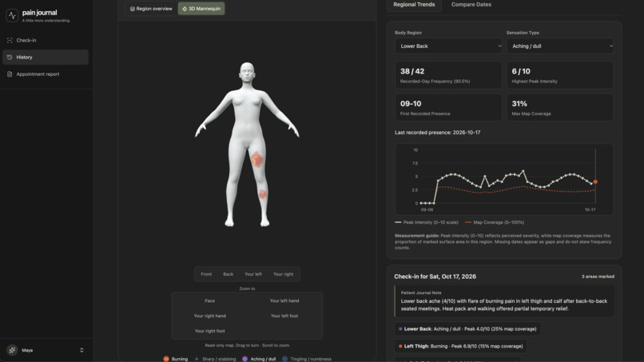Click the Check-in scan icon in sidebar
The width and height of the screenshot is (644, 362).
click(x=10, y=40)
